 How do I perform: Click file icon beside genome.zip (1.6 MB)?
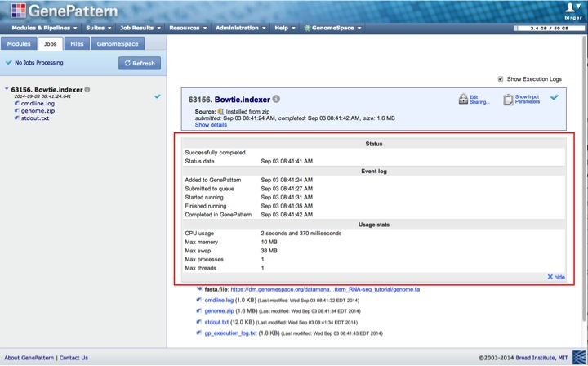click(198, 311)
